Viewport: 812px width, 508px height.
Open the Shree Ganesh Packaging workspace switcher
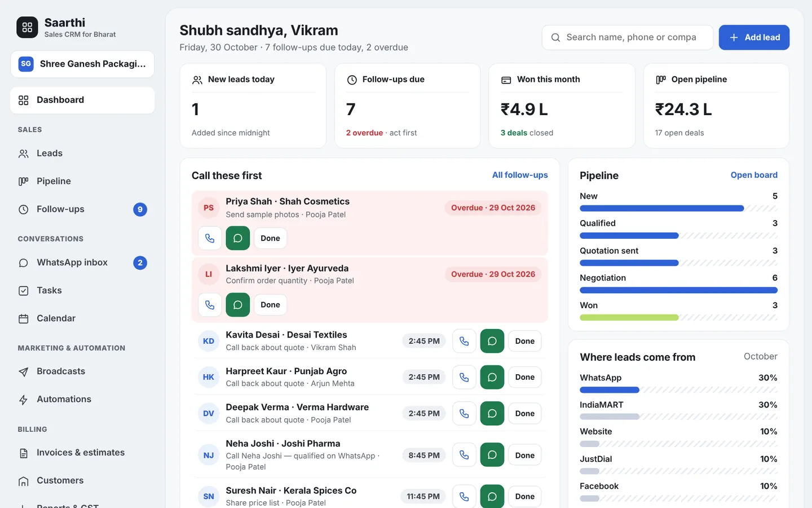82,64
